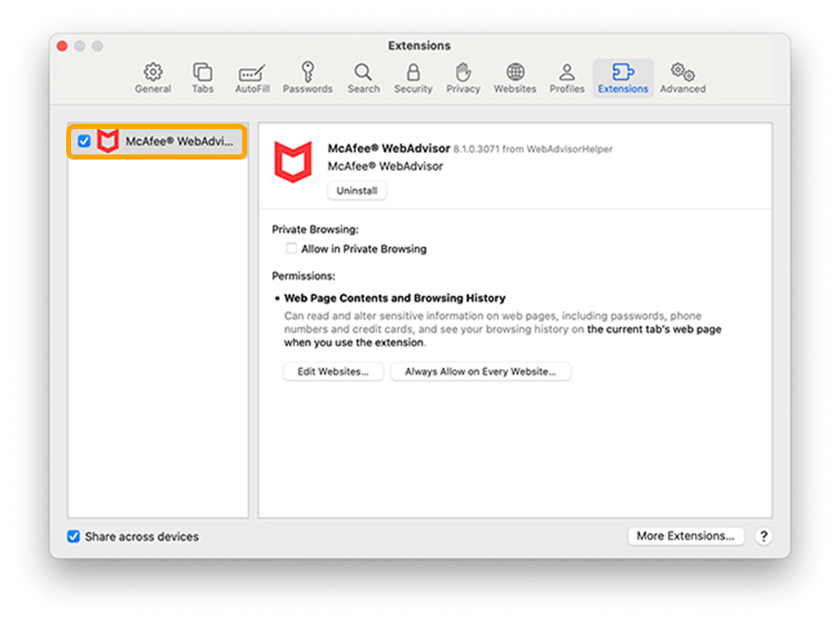840x624 pixels.
Task: Open More Extensions
Action: click(x=685, y=536)
